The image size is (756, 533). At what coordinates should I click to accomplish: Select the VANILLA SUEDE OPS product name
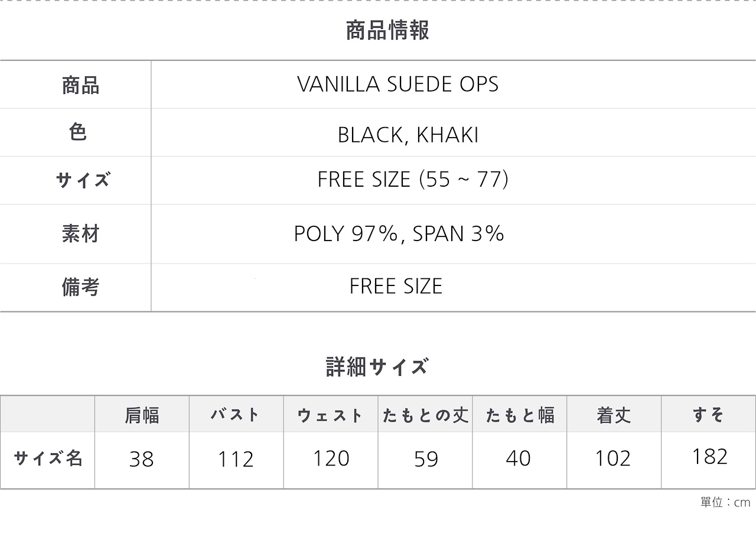[x=398, y=84]
